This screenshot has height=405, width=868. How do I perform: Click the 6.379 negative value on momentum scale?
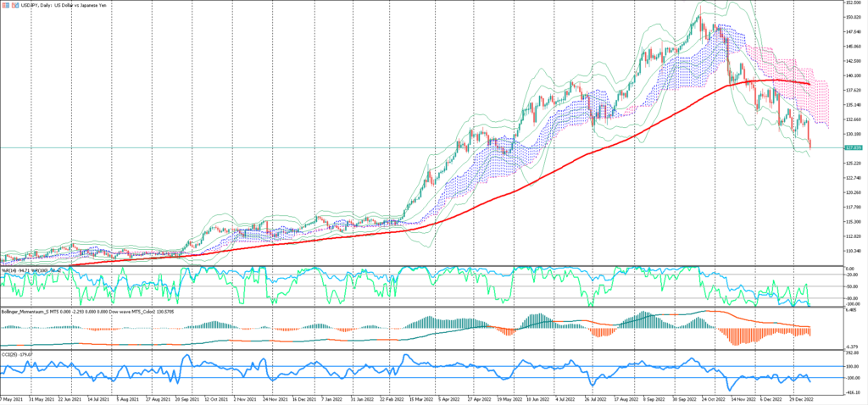pos(852,347)
